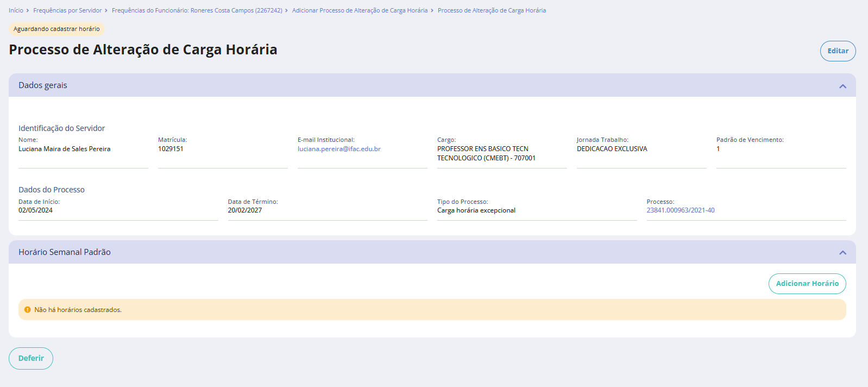Click the Aguardando cadastrar horário status badge
The width and height of the screenshot is (868, 387).
coord(56,29)
